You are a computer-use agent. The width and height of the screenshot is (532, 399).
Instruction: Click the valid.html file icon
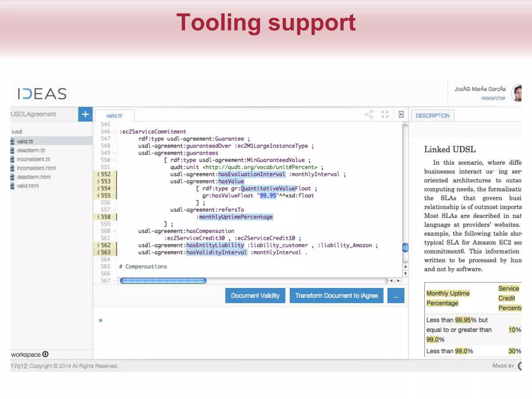12,186
